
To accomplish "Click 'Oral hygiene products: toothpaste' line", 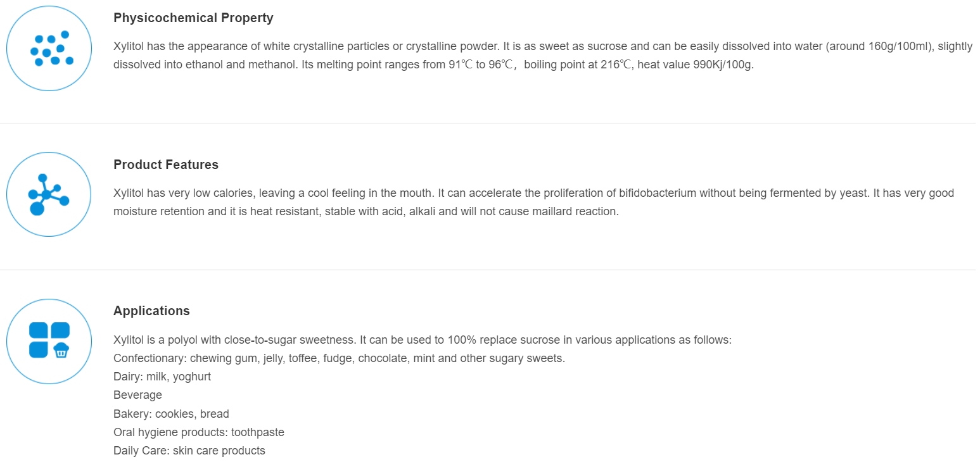I will tap(199, 432).
